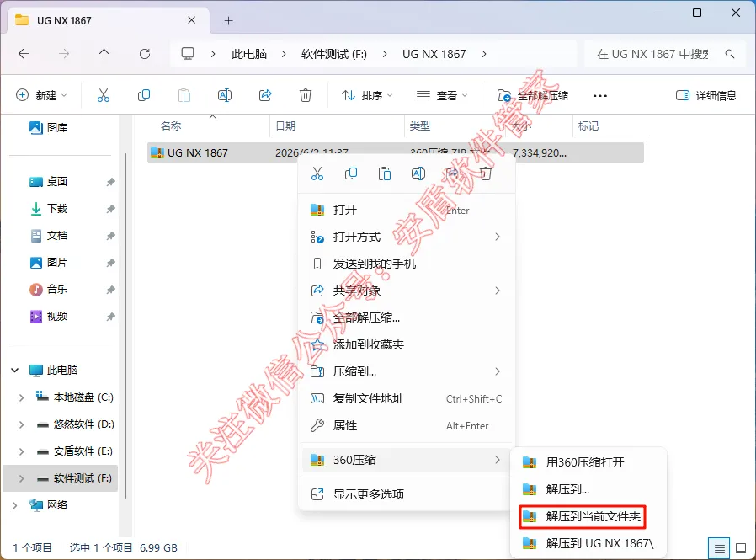This screenshot has width=756, height=560.
Task: Choose 解压到当前文件夹 in the submenu
Action: click(583, 516)
